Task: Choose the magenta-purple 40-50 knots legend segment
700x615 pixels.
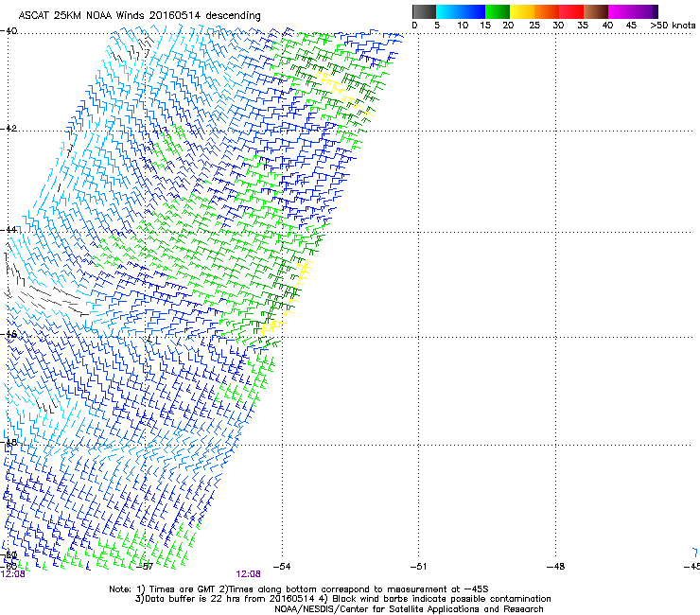Action: pyautogui.click(x=633, y=11)
